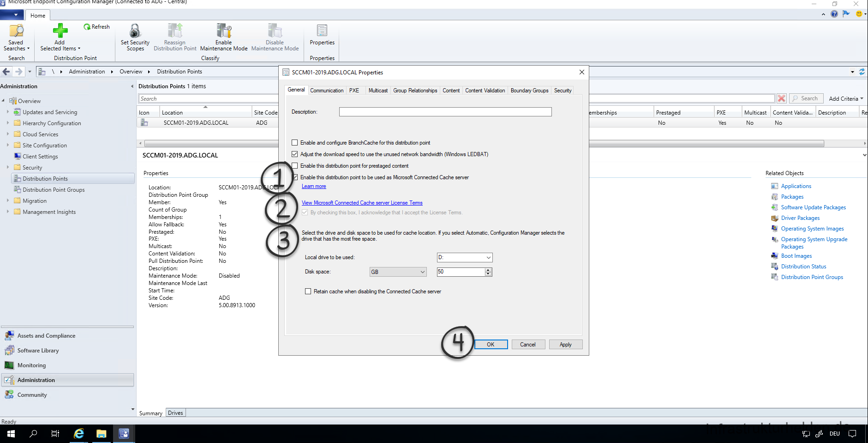
Task: Toggle prestaged content checkbox
Action: point(295,166)
